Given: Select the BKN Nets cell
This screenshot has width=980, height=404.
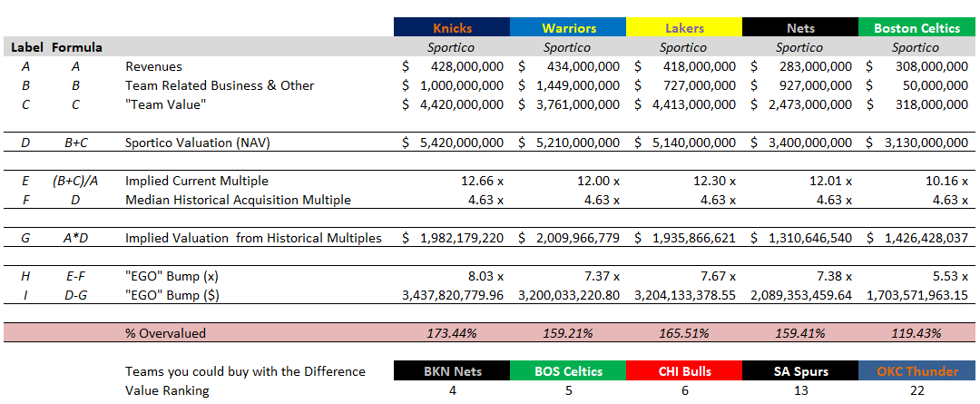Looking at the screenshot, I should click(452, 370).
